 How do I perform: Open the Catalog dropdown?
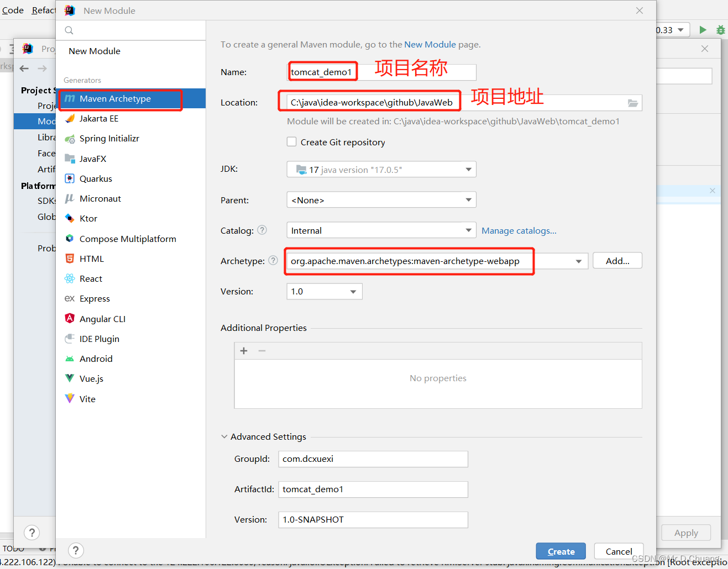pyautogui.click(x=381, y=230)
